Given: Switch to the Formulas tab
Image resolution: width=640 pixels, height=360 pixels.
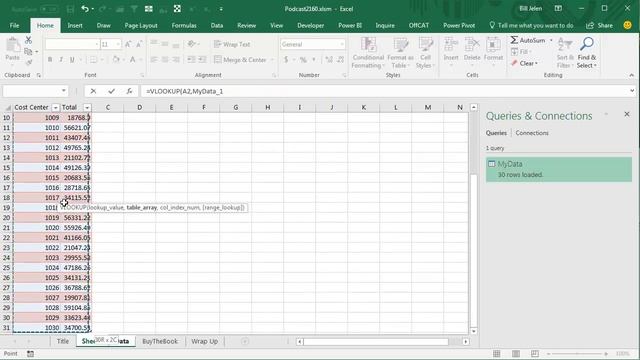Looking at the screenshot, I should (184, 25).
